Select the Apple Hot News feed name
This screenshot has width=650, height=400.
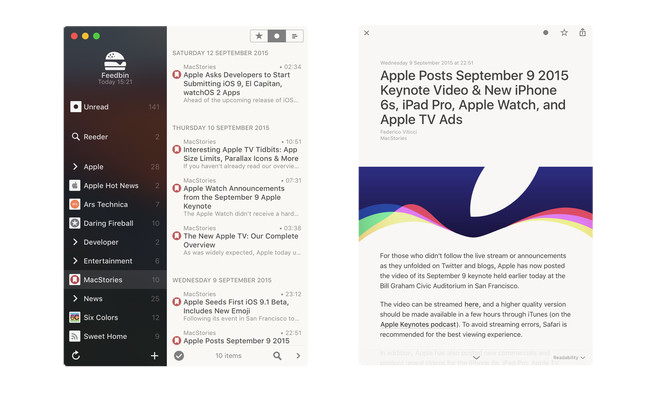click(x=111, y=186)
